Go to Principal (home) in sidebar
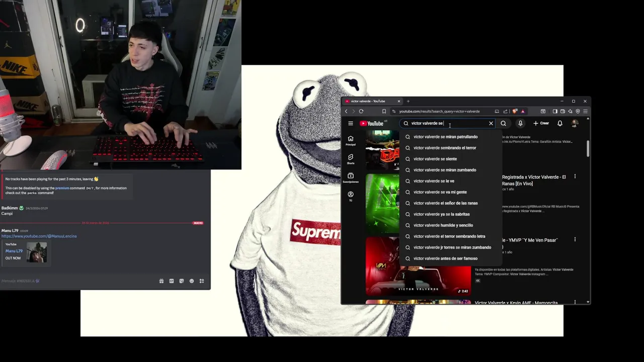The height and width of the screenshot is (362, 644). [x=351, y=141]
